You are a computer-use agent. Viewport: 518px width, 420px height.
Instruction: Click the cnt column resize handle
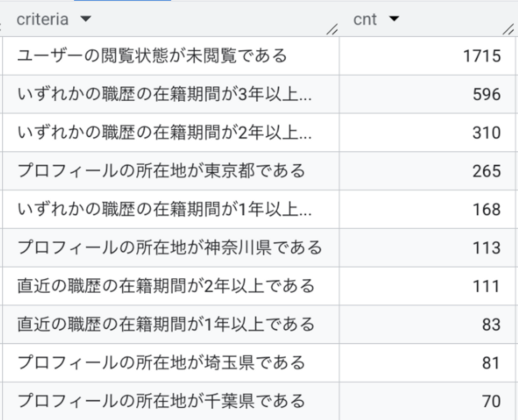(508, 29)
